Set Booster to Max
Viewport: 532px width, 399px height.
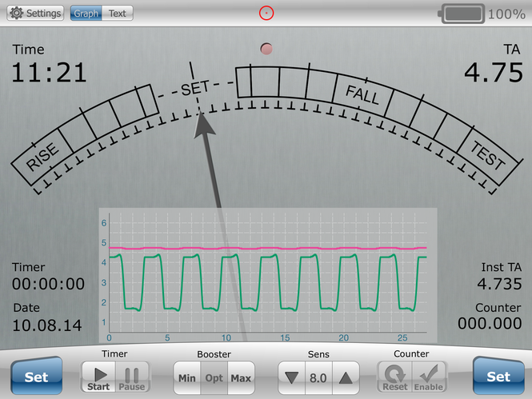(240, 377)
